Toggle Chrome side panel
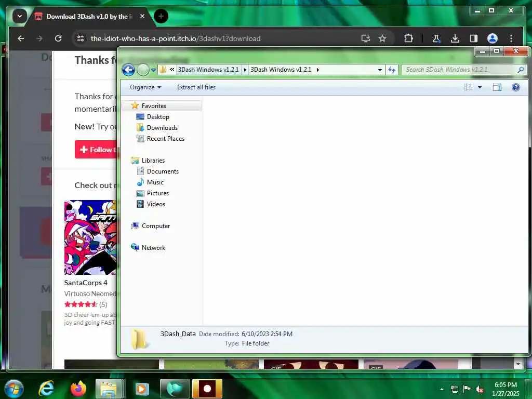The width and height of the screenshot is (532, 399). (474, 38)
